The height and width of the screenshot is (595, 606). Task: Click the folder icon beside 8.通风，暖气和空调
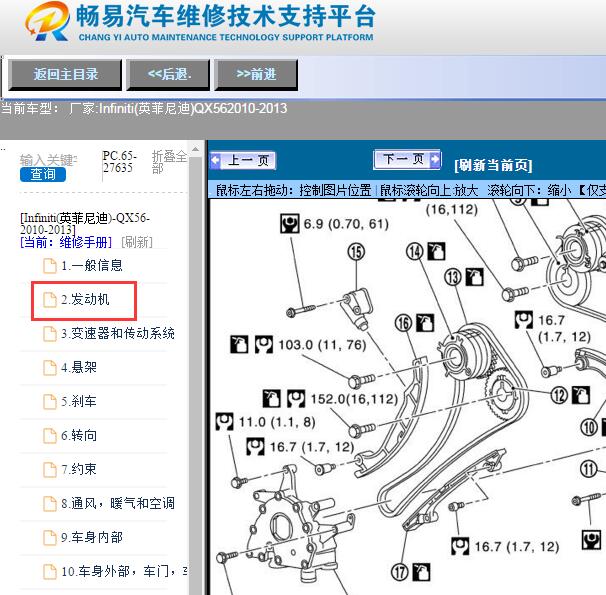(x=50, y=503)
